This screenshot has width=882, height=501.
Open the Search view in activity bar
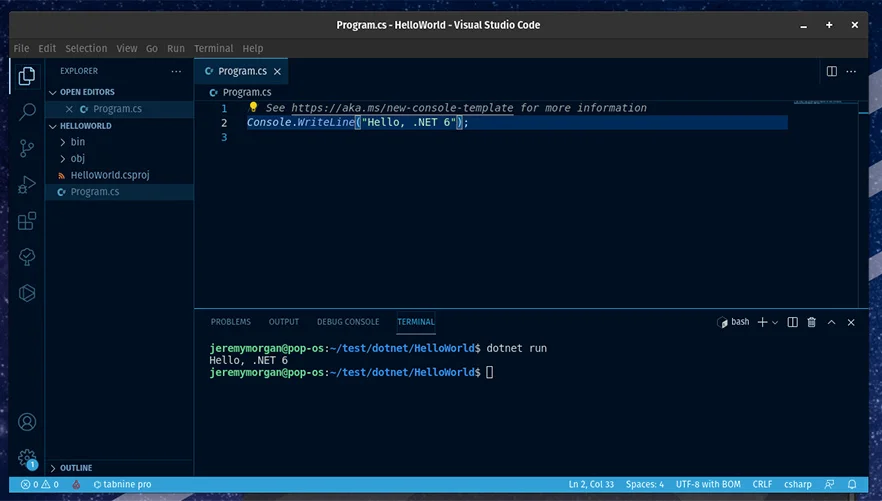point(28,112)
